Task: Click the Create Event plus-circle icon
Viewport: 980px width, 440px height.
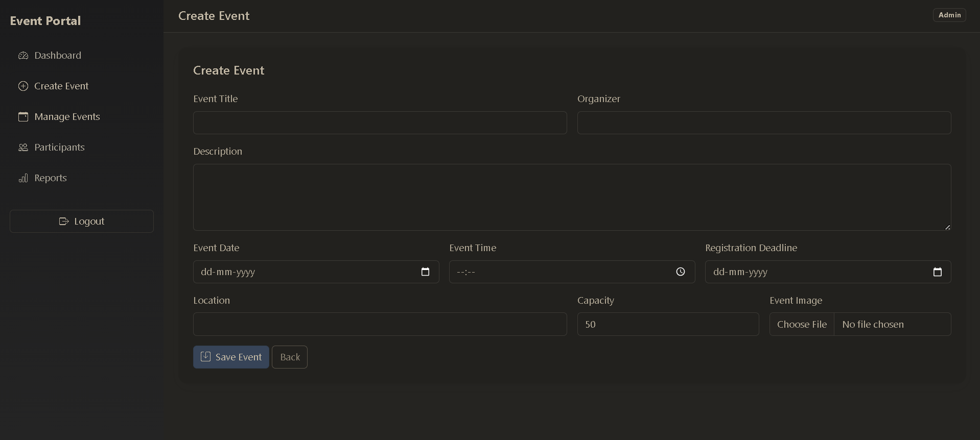Action: tap(23, 86)
